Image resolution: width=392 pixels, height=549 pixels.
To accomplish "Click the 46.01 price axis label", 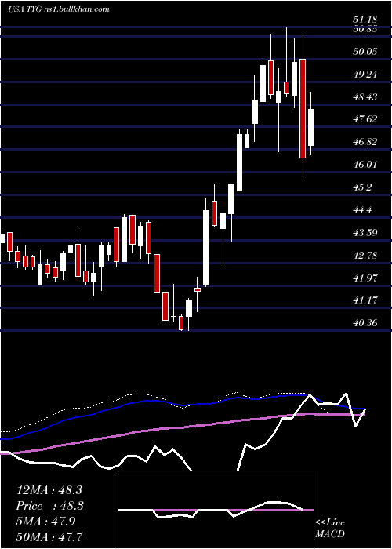I will [x=365, y=165].
